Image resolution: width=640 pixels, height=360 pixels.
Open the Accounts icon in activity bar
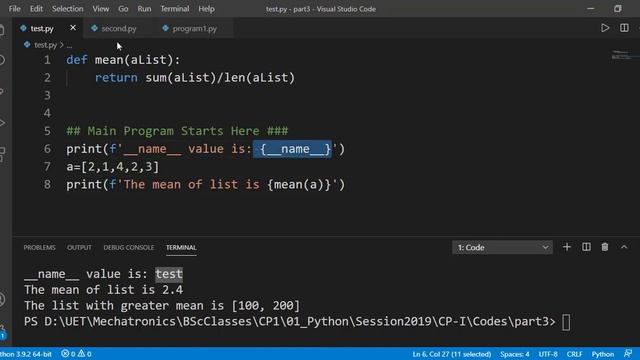click(2, 300)
